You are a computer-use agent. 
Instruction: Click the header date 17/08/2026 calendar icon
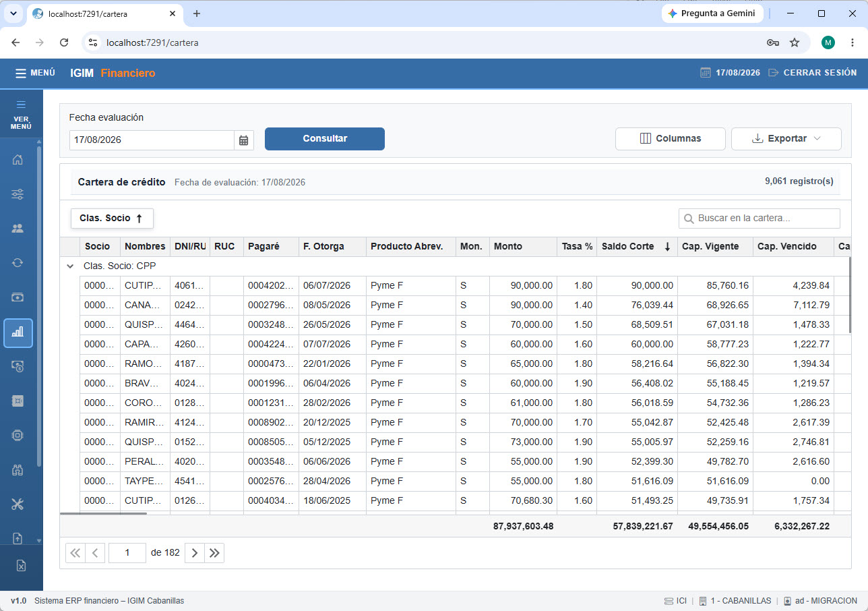pyautogui.click(x=706, y=73)
